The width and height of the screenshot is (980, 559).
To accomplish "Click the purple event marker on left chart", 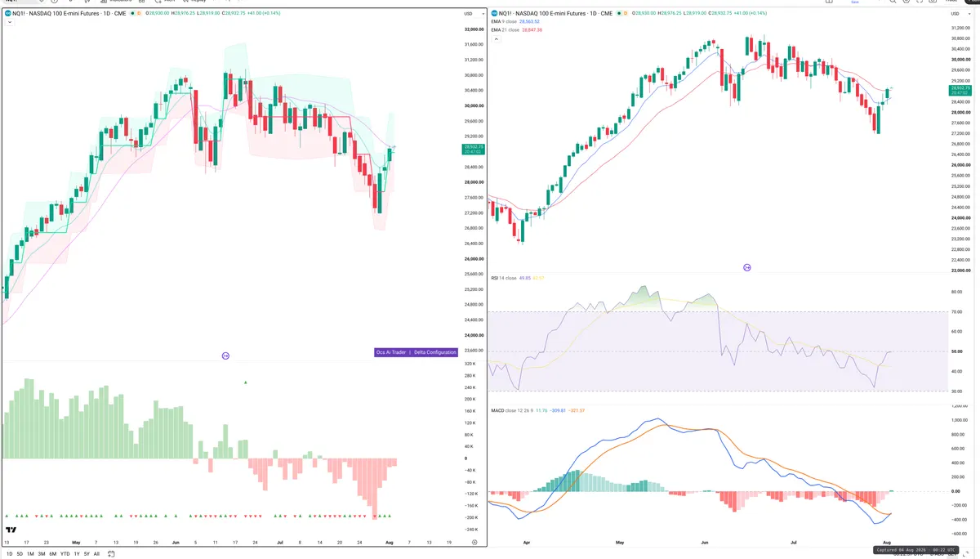I will [225, 356].
